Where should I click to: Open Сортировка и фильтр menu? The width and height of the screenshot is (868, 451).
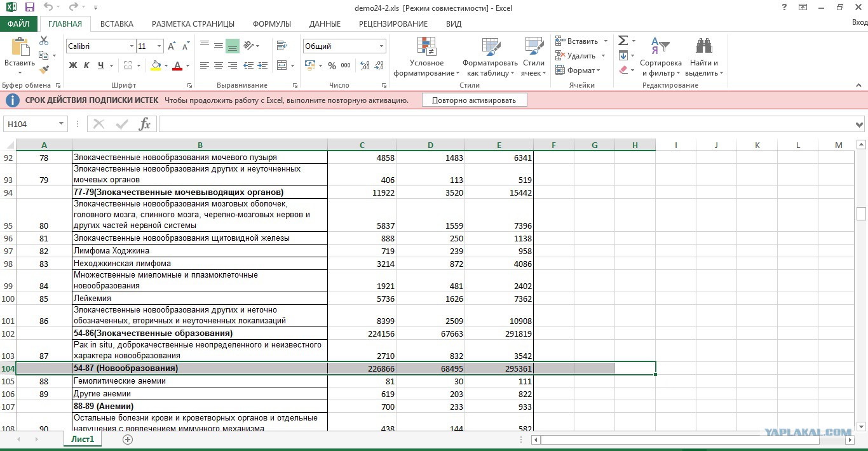[x=661, y=57]
